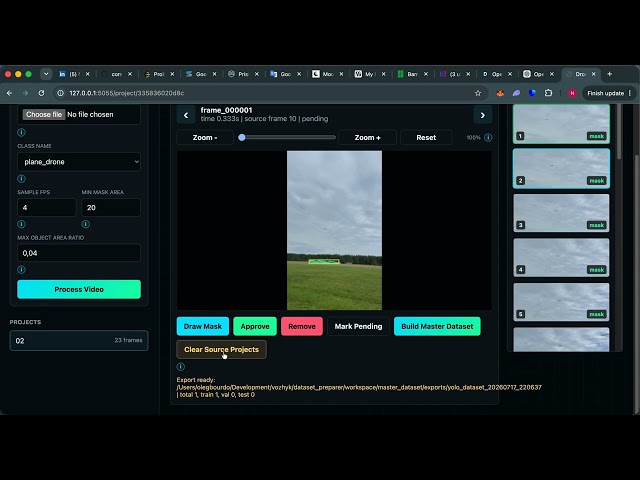Click the Process Video button
Image resolution: width=640 pixels, height=480 pixels.
[79, 289]
